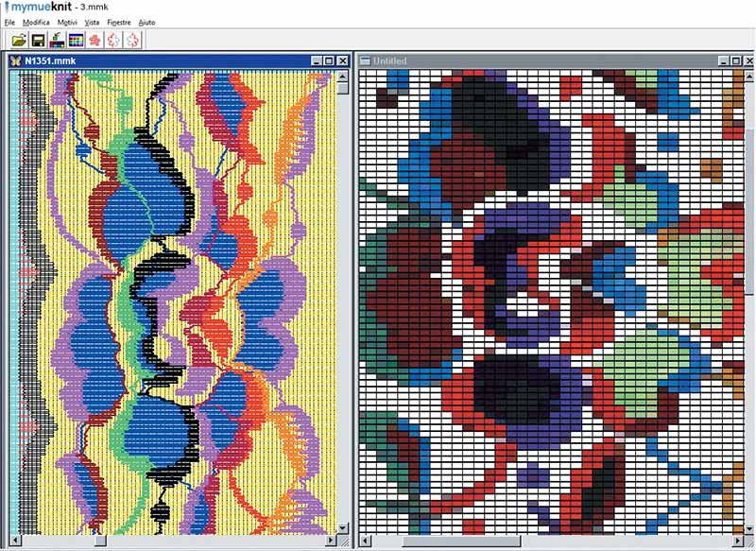Open the Aiuto help menu
Screen dimensions: 756x551
coord(146,21)
